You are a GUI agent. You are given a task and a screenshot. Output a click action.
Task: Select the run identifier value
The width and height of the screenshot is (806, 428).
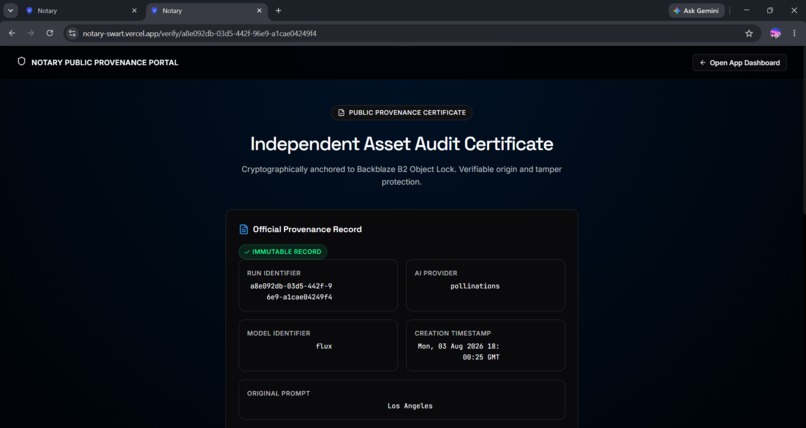(291, 291)
